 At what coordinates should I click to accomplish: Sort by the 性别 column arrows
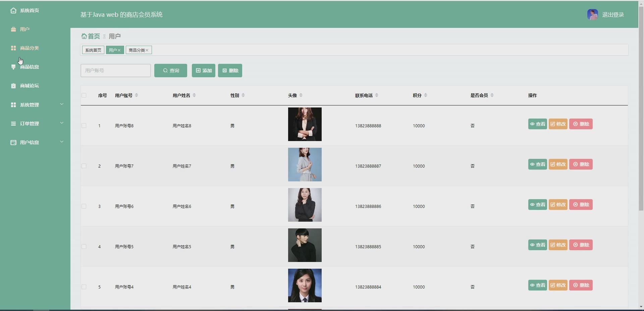(243, 95)
